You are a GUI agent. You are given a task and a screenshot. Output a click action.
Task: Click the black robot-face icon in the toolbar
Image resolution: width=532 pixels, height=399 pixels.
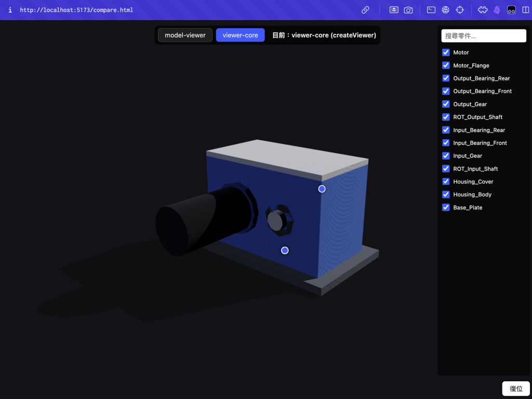511,10
